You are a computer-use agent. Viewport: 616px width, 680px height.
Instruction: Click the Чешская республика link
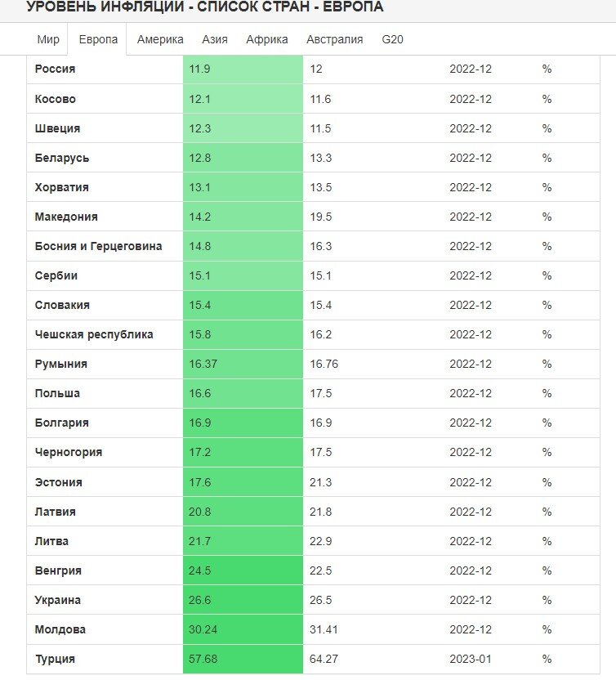pos(94,334)
